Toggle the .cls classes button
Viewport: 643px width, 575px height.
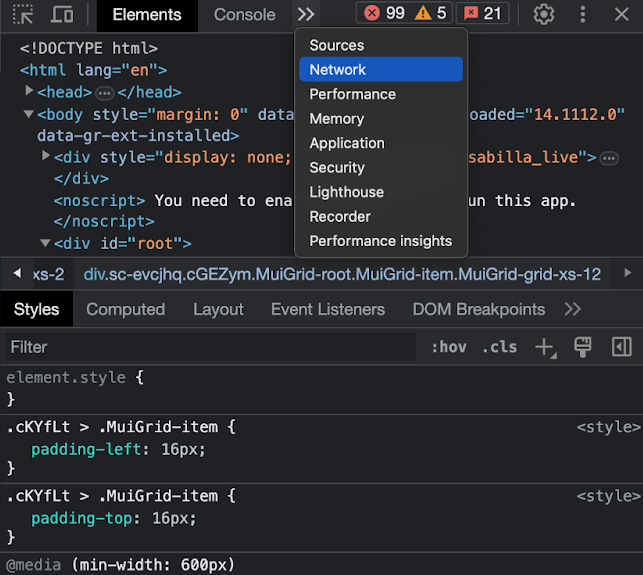coord(499,347)
